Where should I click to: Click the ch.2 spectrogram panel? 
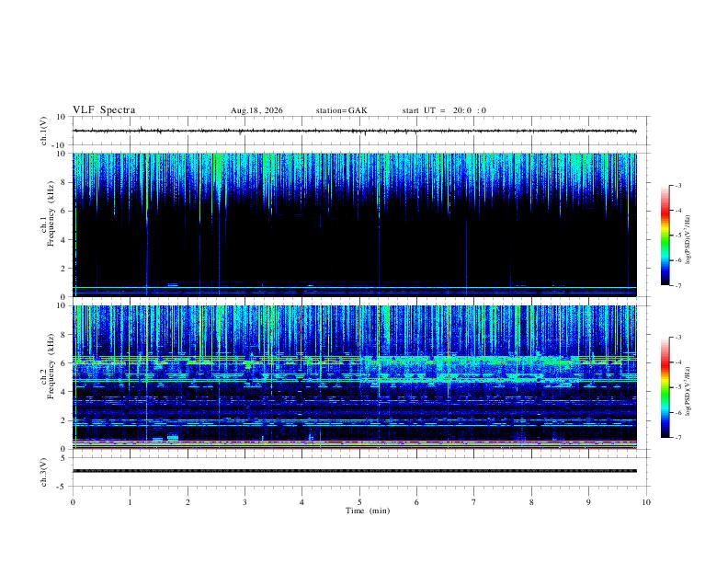tap(355, 377)
